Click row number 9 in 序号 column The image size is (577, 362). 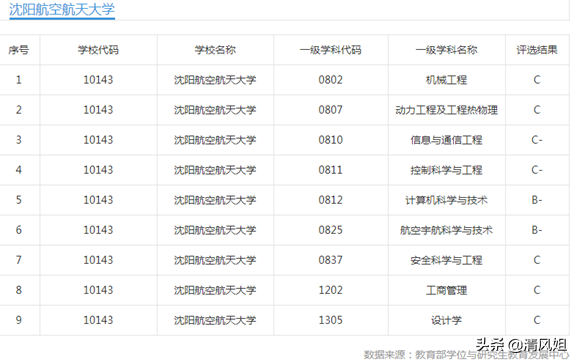click(x=19, y=320)
